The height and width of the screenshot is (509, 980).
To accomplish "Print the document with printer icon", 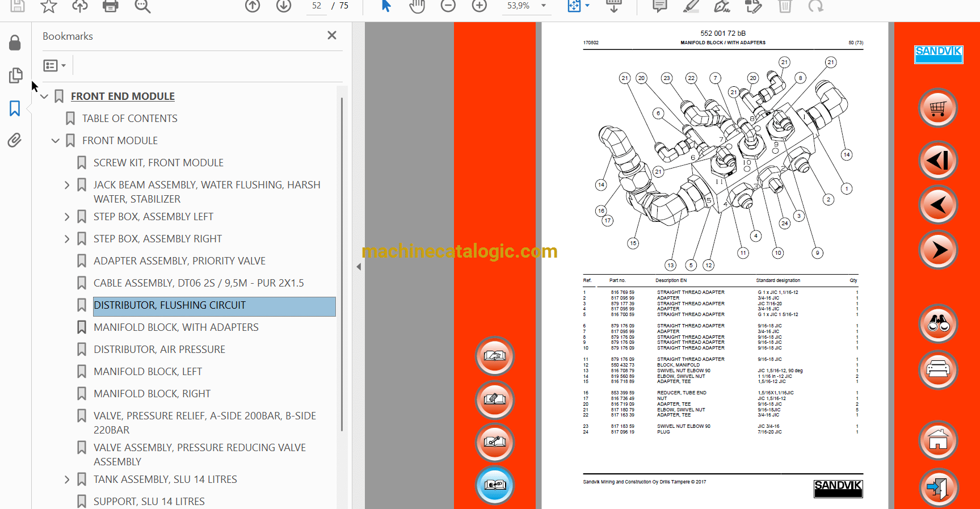I will pyautogui.click(x=111, y=6).
